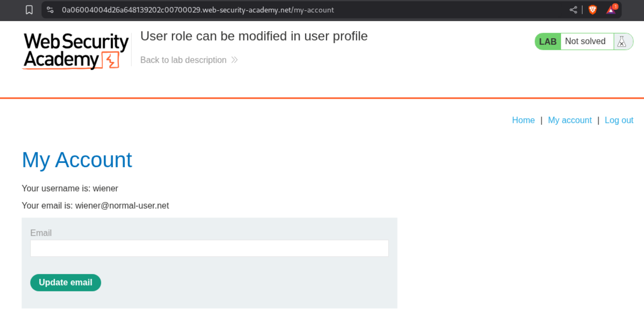The height and width of the screenshot is (312, 644).
Task: Click the green LAB badge
Action: pos(548,42)
